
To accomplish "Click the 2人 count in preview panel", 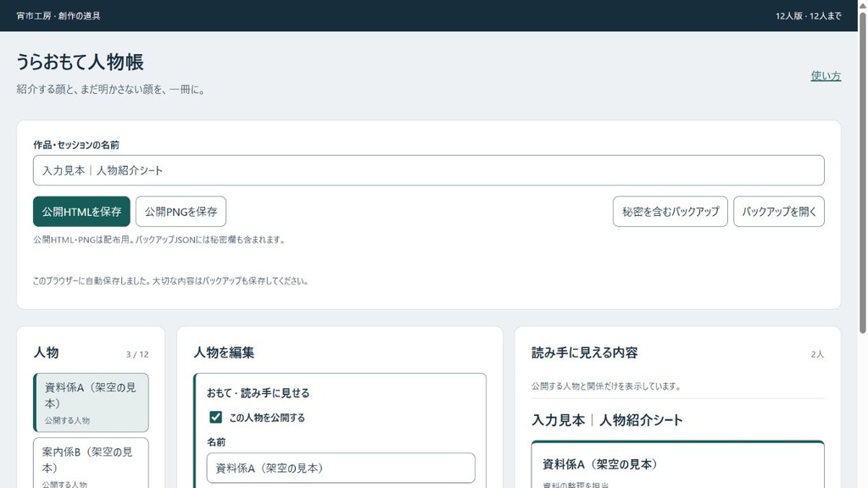I will click(x=818, y=354).
